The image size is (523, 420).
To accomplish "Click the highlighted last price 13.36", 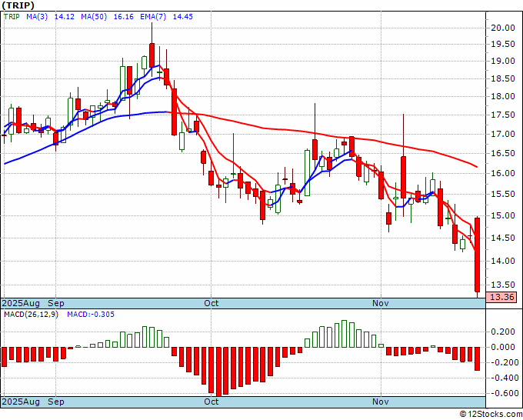I will [x=501, y=297].
